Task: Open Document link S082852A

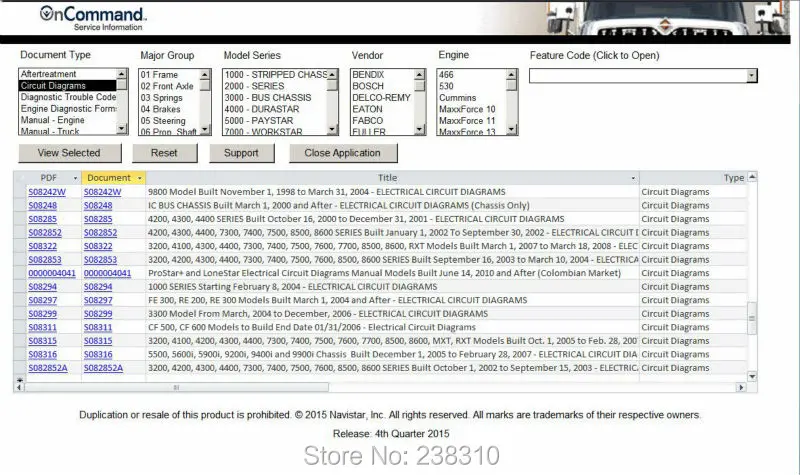Action: click(x=104, y=368)
